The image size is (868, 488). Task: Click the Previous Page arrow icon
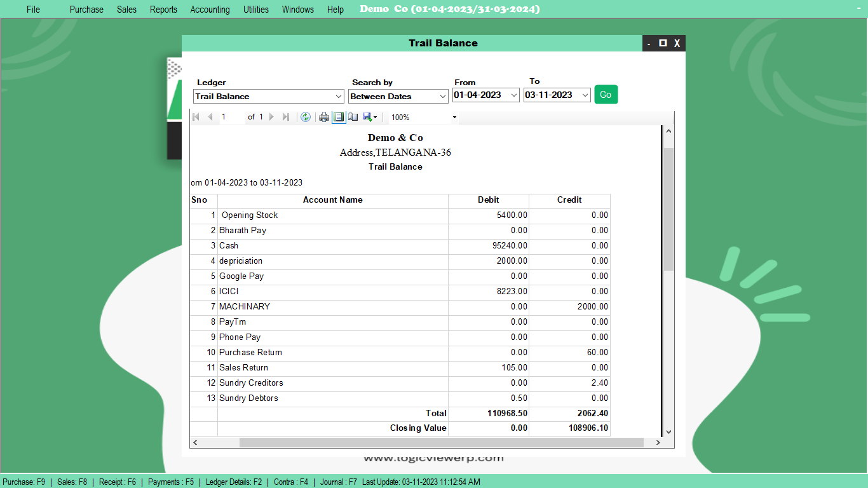tap(210, 117)
